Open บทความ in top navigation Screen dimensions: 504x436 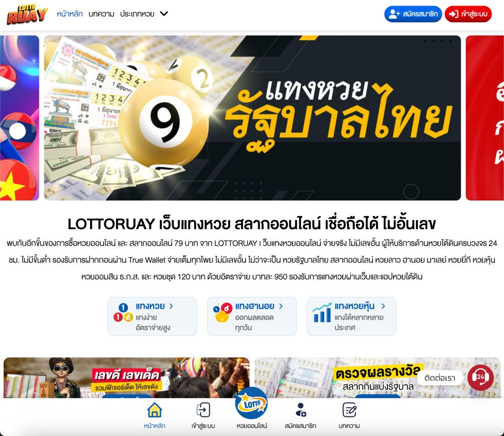tap(101, 14)
